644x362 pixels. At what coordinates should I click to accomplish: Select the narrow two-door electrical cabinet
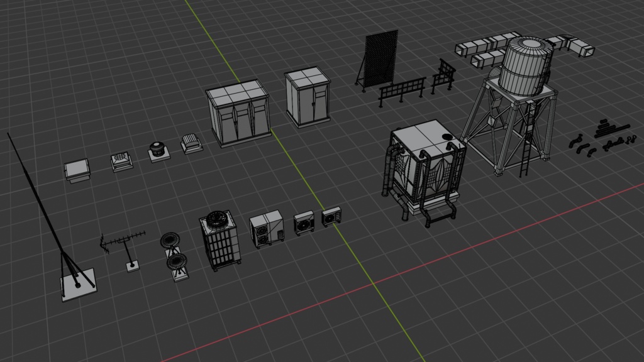308,97
